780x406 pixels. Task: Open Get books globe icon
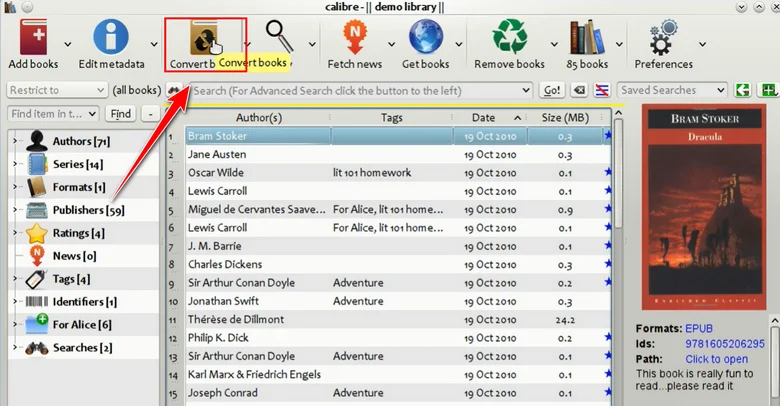426,37
